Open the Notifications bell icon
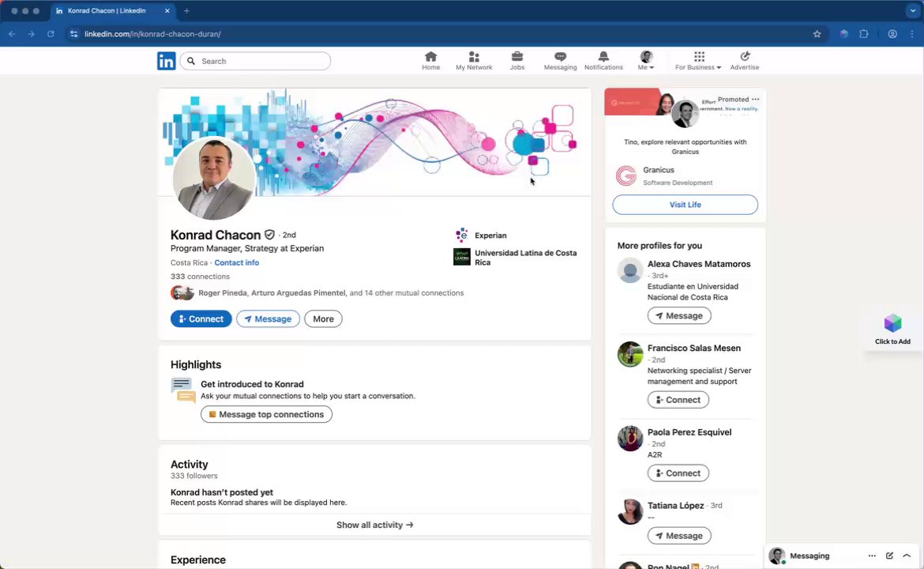 pyautogui.click(x=603, y=61)
